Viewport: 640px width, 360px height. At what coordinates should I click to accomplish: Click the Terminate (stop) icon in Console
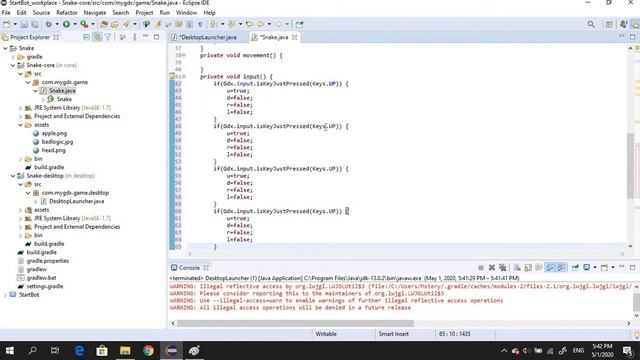[481, 268]
